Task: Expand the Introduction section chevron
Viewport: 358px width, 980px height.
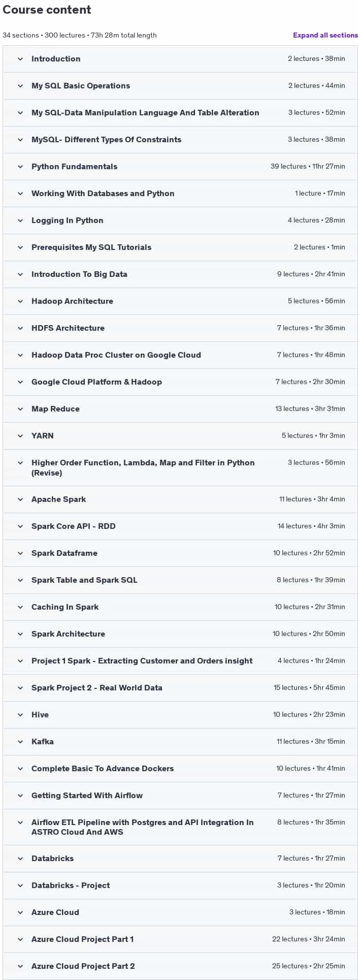Action: 20,59
